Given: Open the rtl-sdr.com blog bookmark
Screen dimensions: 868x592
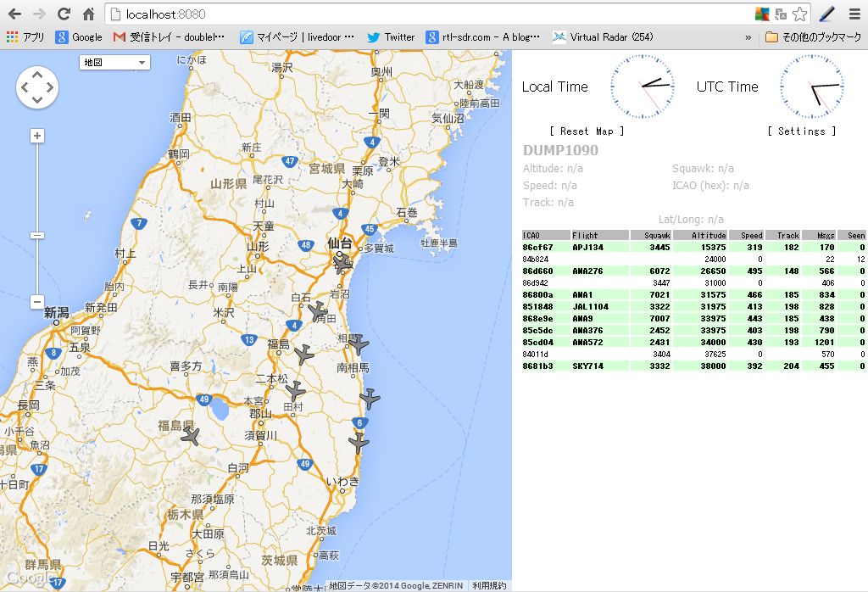Looking at the screenshot, I should tap(482, 37).
